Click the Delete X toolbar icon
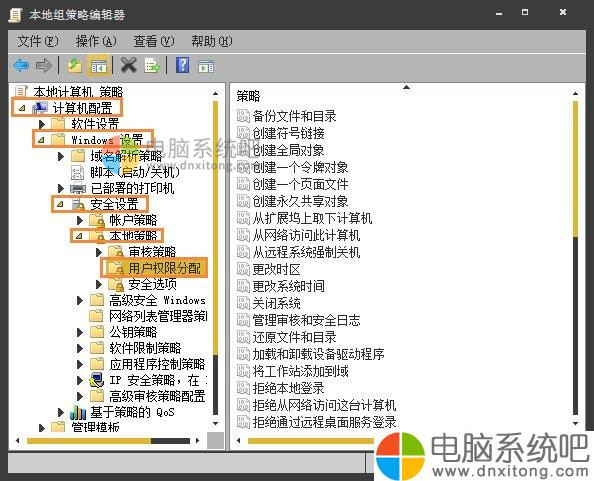 [128, 65]
